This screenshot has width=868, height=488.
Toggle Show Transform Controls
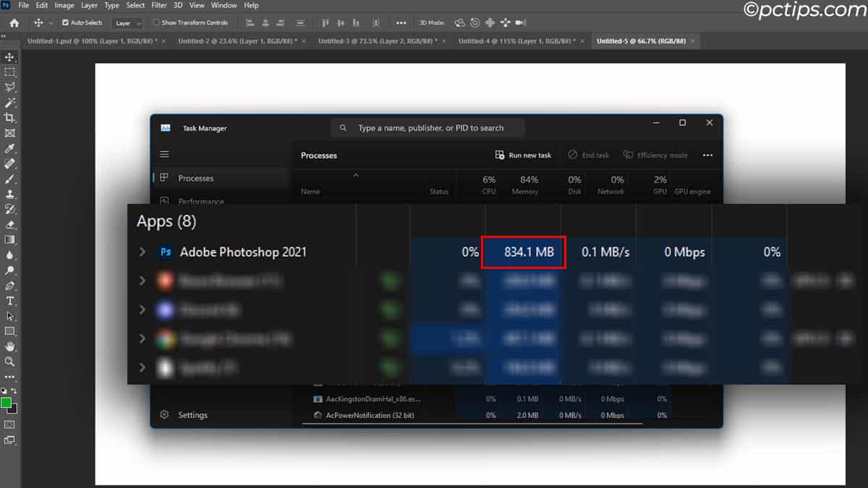pos(157,22)
